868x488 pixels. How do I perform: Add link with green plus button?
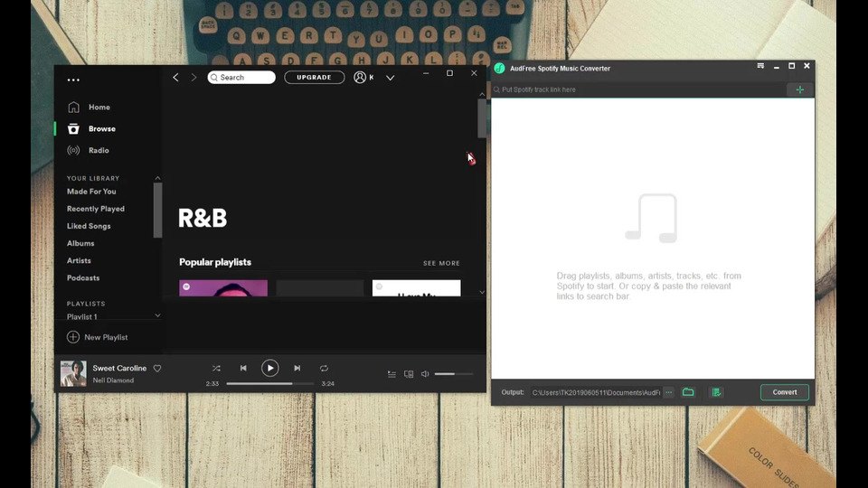(x=800, y=89)
